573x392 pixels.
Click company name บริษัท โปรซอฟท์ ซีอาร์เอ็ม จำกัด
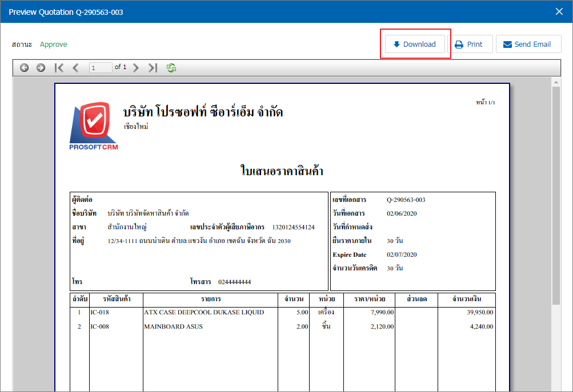coord(203,111)
